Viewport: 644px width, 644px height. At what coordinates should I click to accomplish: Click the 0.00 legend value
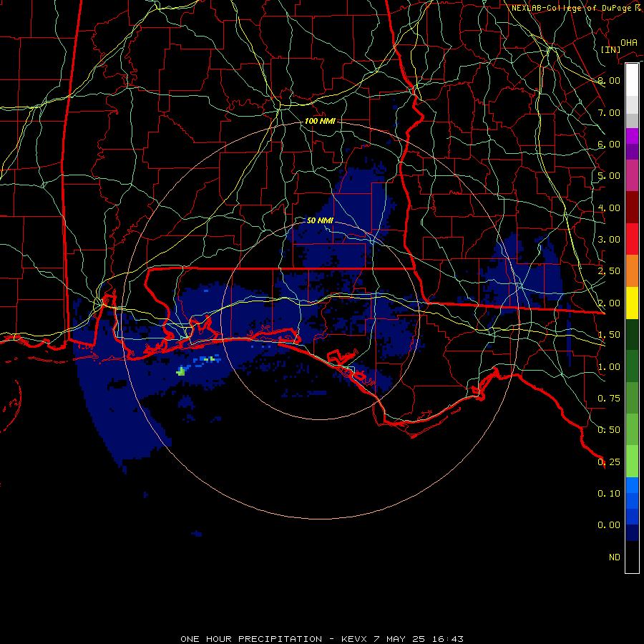pyautogui.click(x=609, y=525)
